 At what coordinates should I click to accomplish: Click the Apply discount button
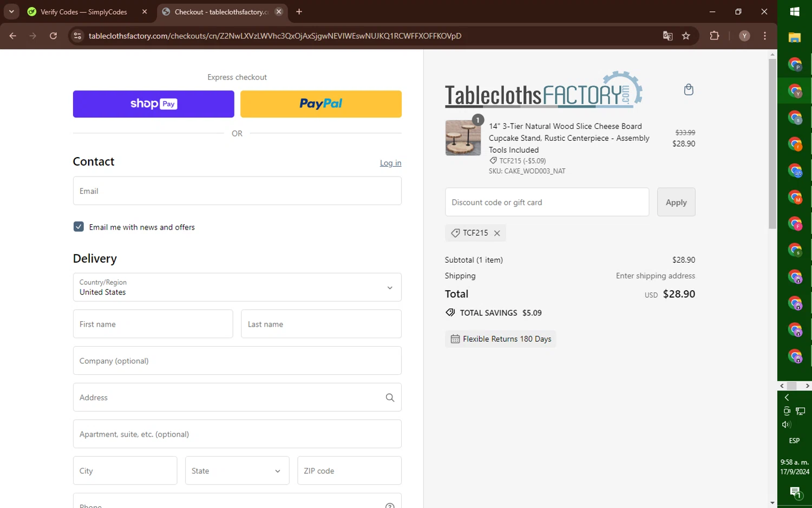pos(676,202)
